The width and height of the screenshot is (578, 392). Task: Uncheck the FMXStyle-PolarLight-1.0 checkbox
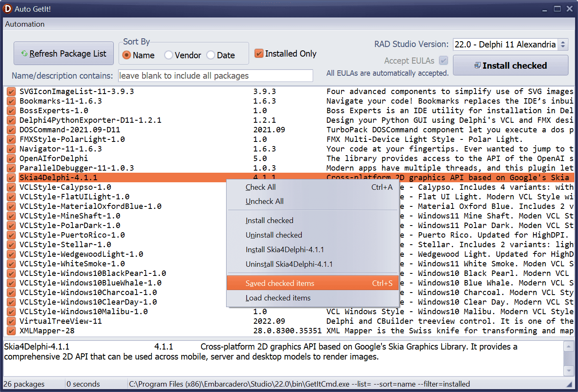click(x=12, y=139)
